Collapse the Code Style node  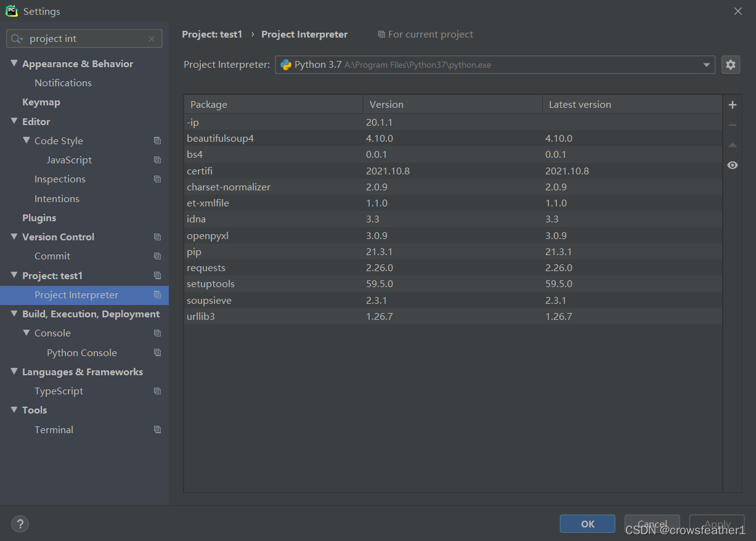point(26,140)
